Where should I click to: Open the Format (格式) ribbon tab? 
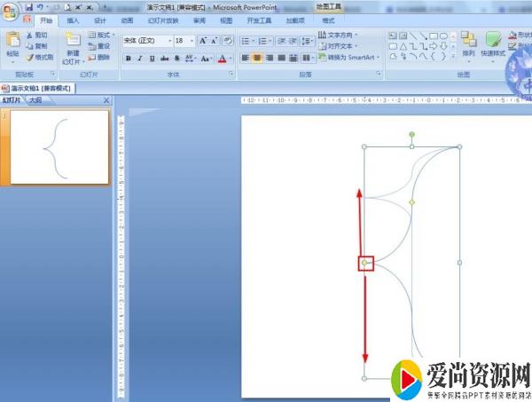click(x=329, y=20)
